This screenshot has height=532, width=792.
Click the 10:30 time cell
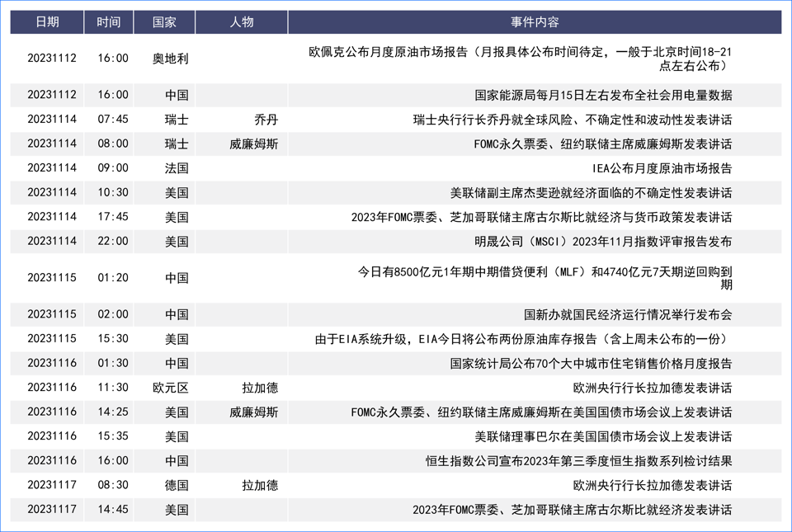click(x=113, y=192)
